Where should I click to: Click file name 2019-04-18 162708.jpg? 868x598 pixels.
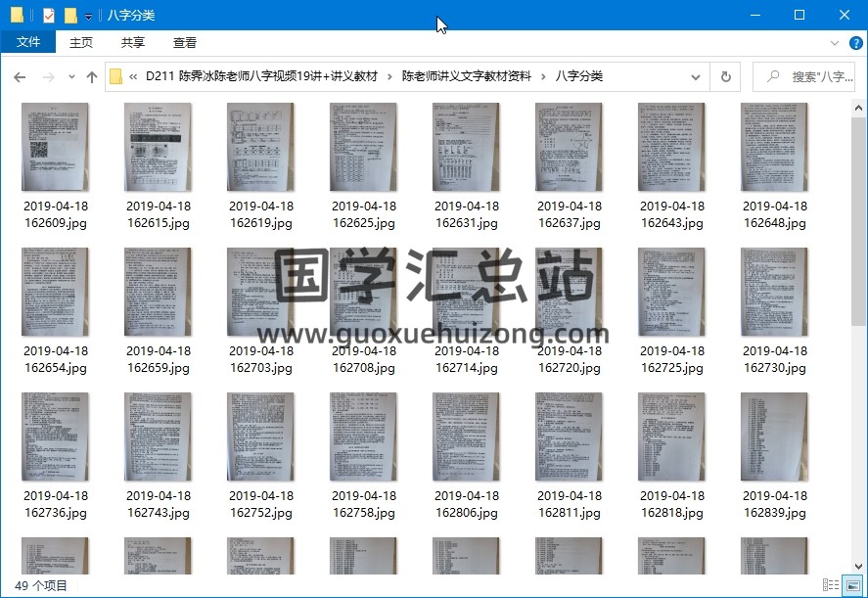364,359
